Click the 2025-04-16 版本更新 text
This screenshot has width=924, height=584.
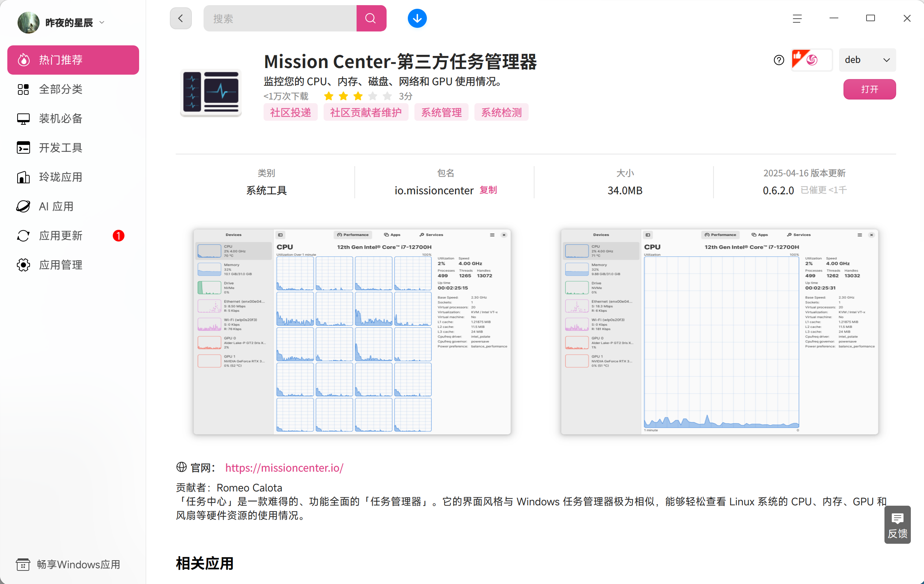coord(804,173)
